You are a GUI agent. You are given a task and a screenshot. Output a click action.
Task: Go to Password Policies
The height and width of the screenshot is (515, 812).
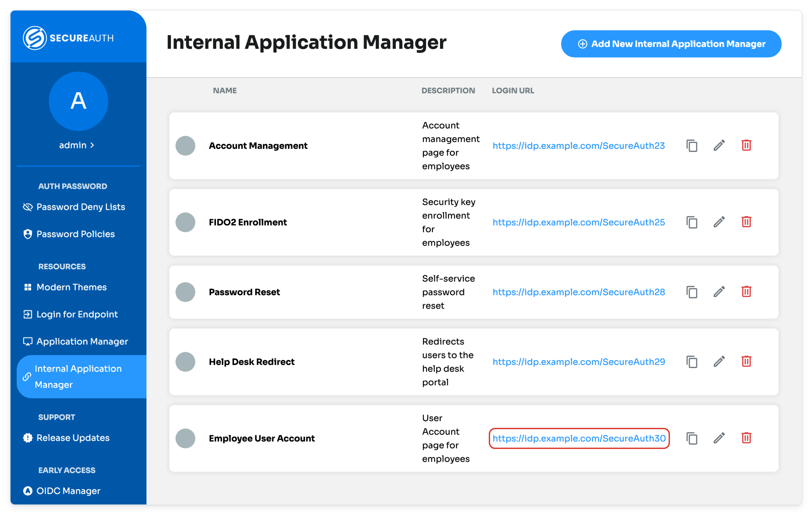[x=69, y=234]
